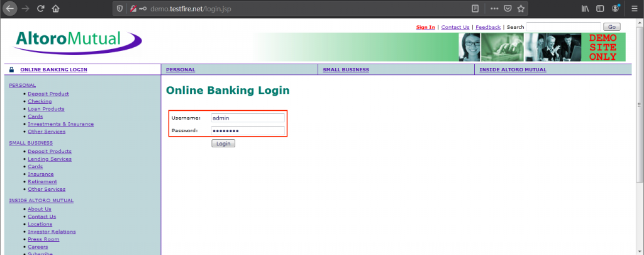The width and height of the screenshot is (644, 255).
Task: Open the Feedback link
Action: coord(488,27)
